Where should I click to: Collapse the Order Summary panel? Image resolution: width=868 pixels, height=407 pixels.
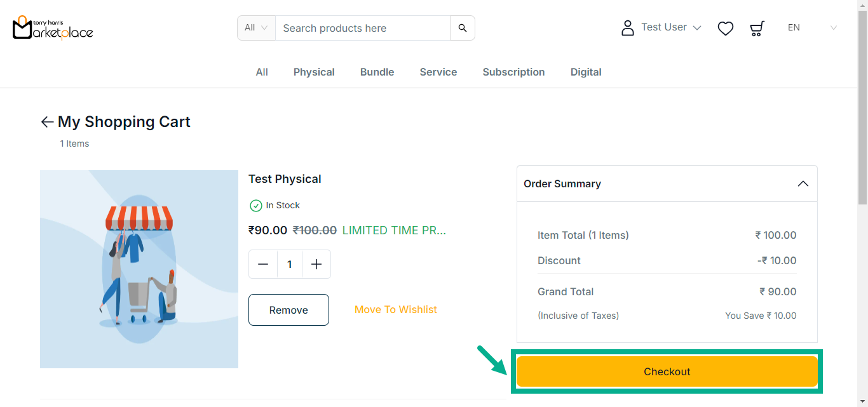(803, 183)
